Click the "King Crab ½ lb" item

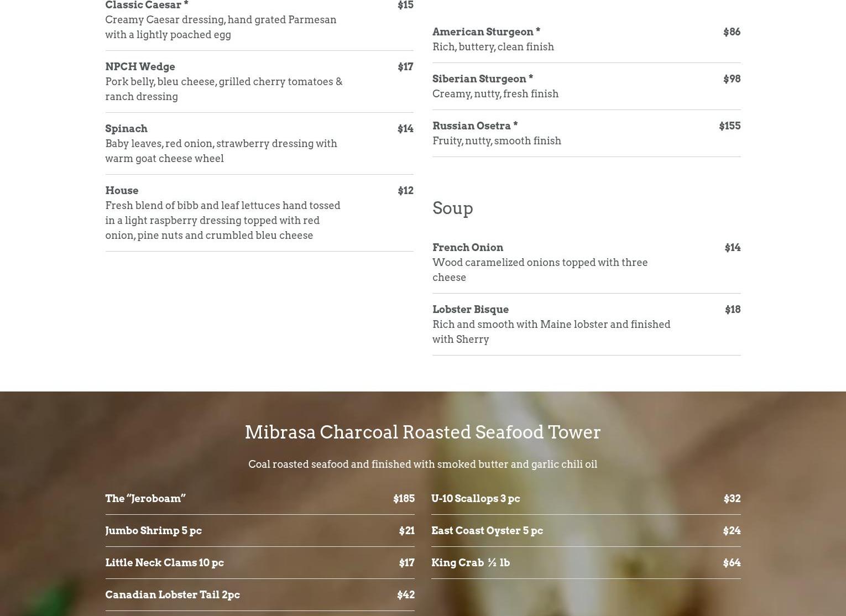pos(471,562)
